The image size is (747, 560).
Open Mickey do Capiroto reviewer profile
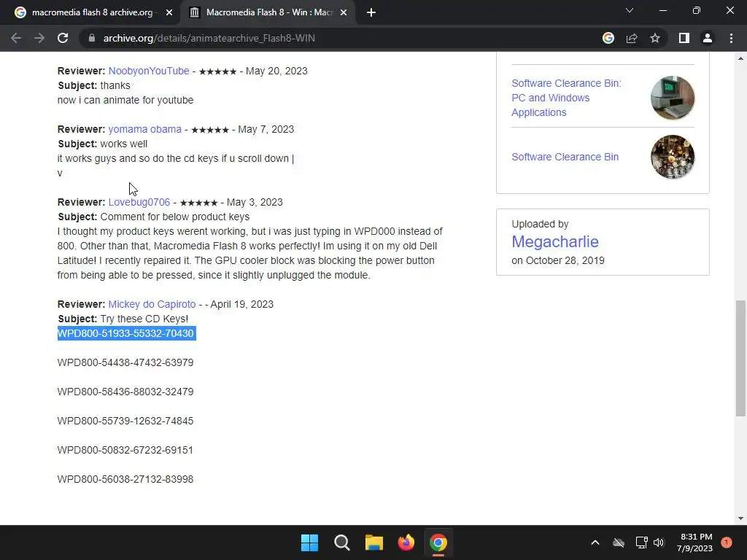[x=152, y=304]
